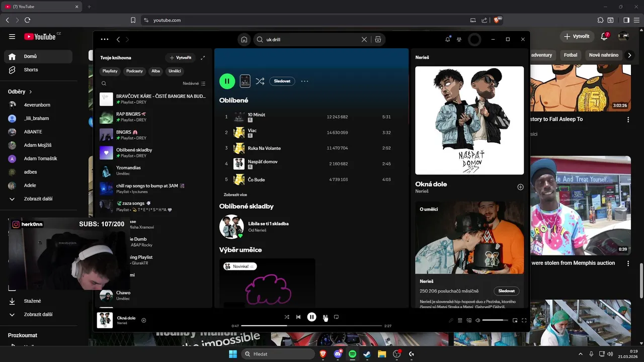Search within Your Library (magnifier icon)

click(x=104, y=83)
